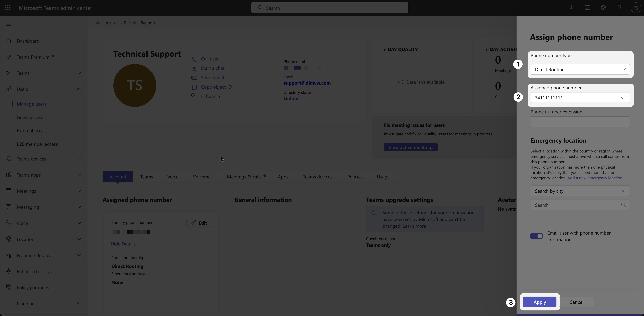Image resolution: width=644 pixels, height=316 pixels.
Task: Switch to the user's Teams tab
Action: click(147, 177)
